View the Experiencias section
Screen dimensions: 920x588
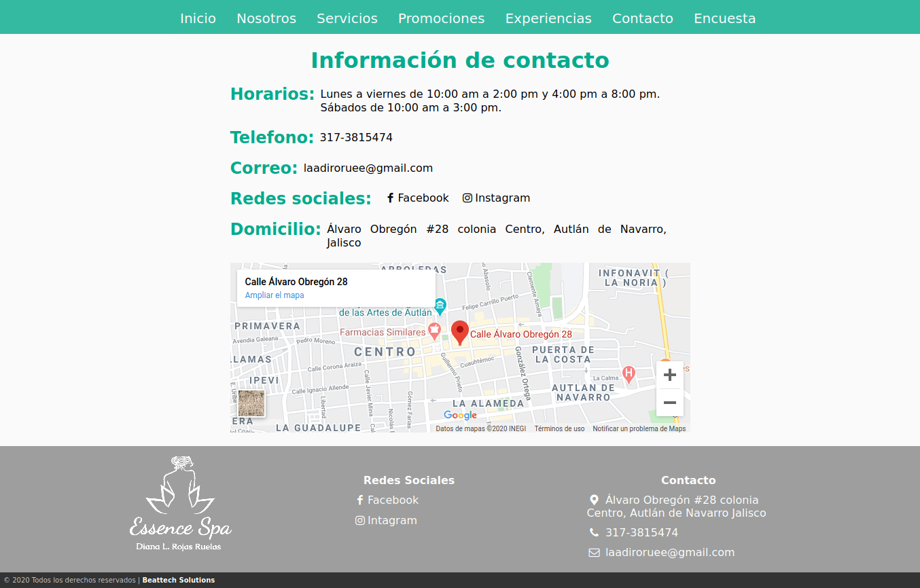click(x=548, y=18)
